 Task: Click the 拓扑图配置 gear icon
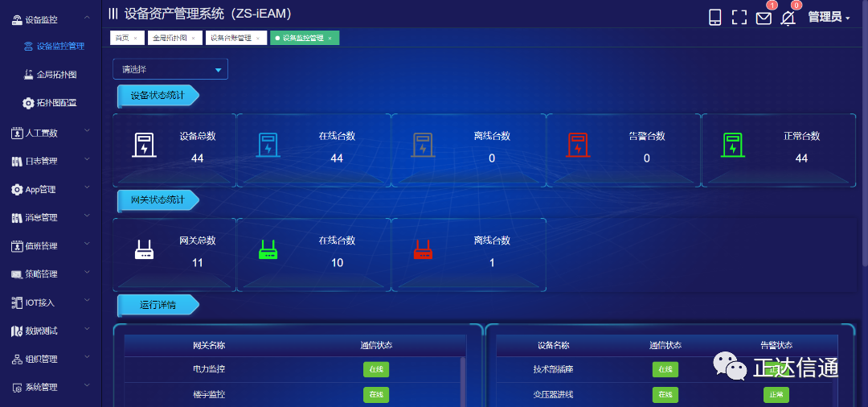(28, 102)
